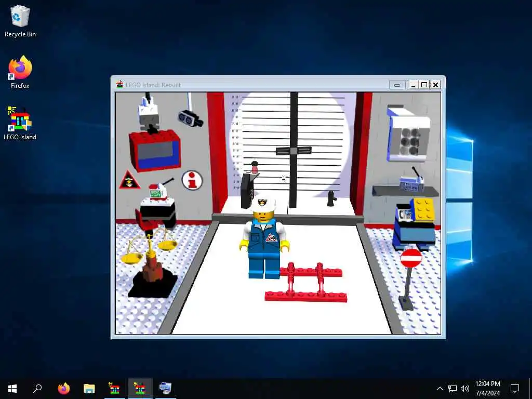Viewport: 532px width, 399px height.
Task: Click the LEGO Island Rebuilt title bar icon
Action: click(120, 85)
